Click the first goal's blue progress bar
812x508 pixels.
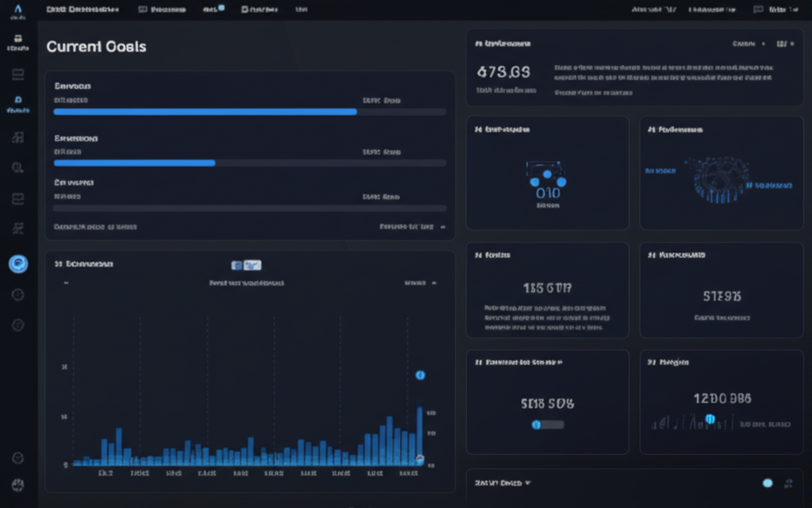pyautogui.click(x=205, y=111)
